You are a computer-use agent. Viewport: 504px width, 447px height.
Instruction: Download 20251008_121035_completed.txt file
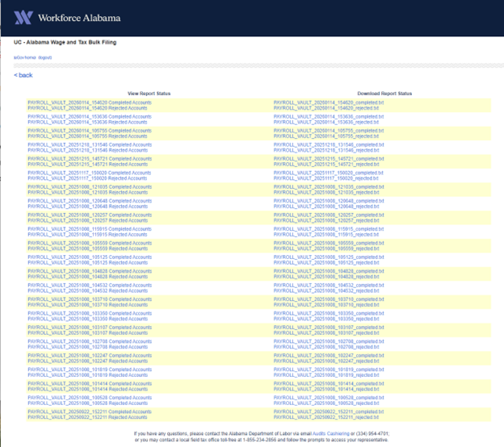tap(329, 187)
